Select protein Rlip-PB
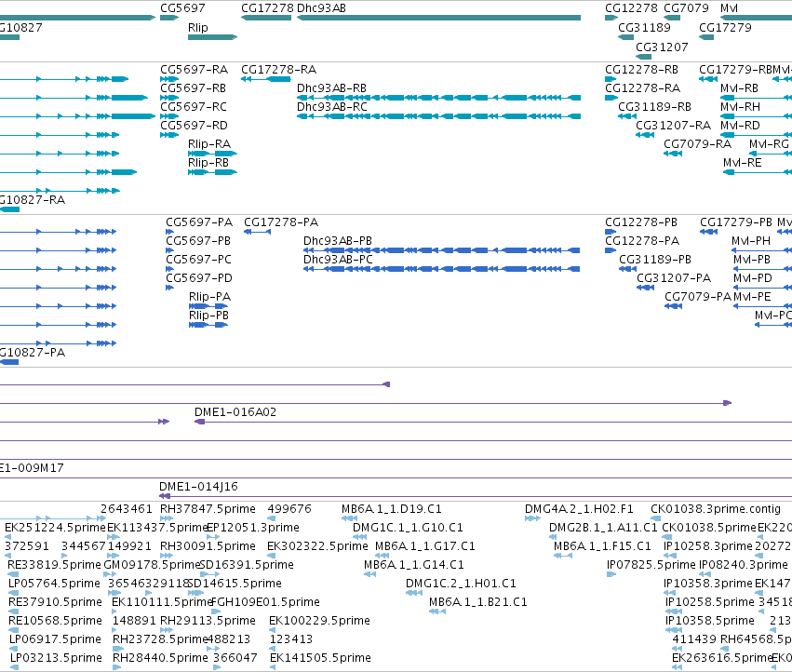The height and width of the screenshot is (672, 792). pos(208,325)
